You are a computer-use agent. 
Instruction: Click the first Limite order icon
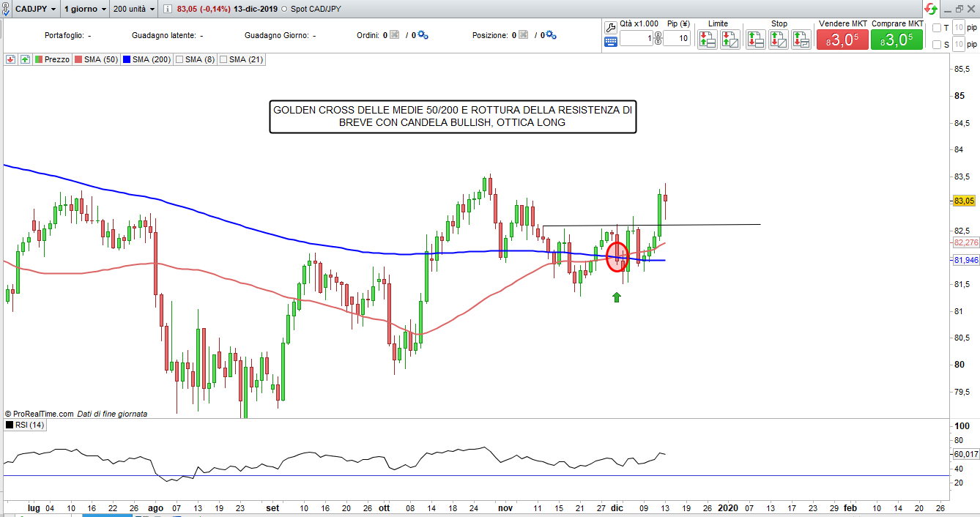[708, 40]
